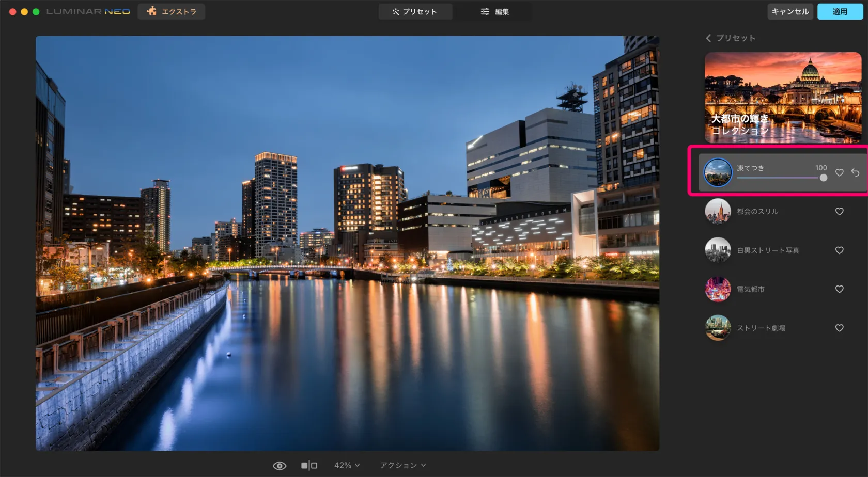Mark 電気都市 preset as favorite

[840, 289]
